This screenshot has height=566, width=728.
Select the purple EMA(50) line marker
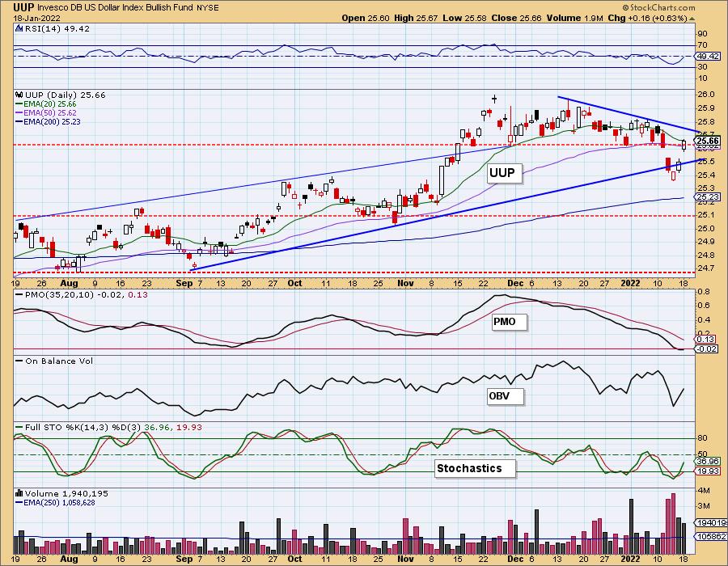(x=19, y=113)
